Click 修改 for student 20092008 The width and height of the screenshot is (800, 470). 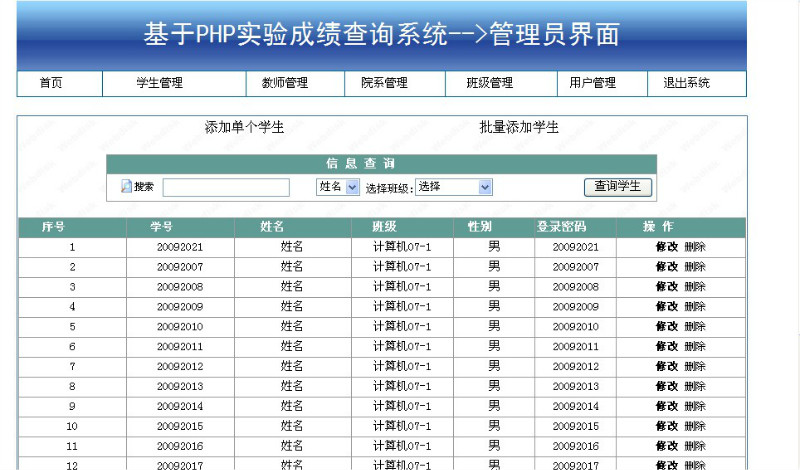coord(667,287)
